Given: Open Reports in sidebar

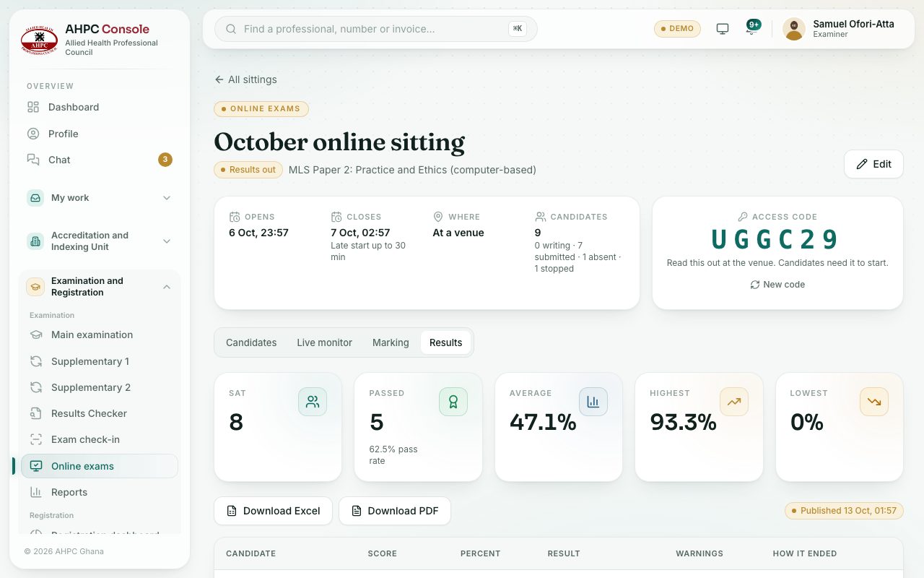Looking at the screenshot, I should (x=100, y=492).
